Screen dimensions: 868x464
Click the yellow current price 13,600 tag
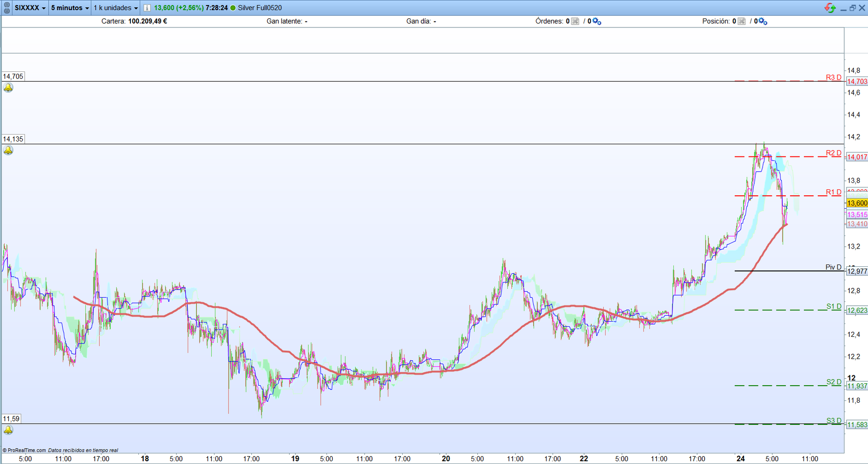pyautogui.click(x=857, y=203)
